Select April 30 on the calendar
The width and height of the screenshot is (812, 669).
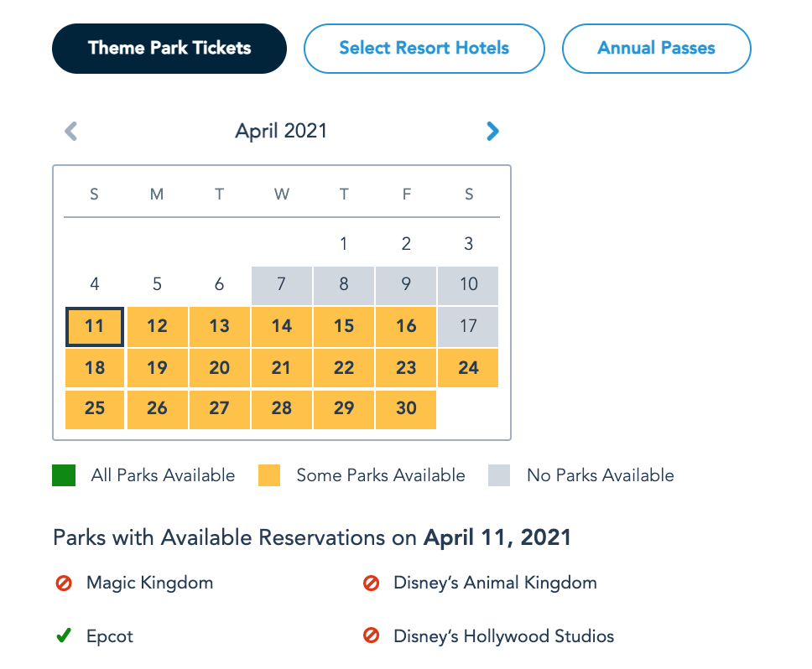coord(406,408)
